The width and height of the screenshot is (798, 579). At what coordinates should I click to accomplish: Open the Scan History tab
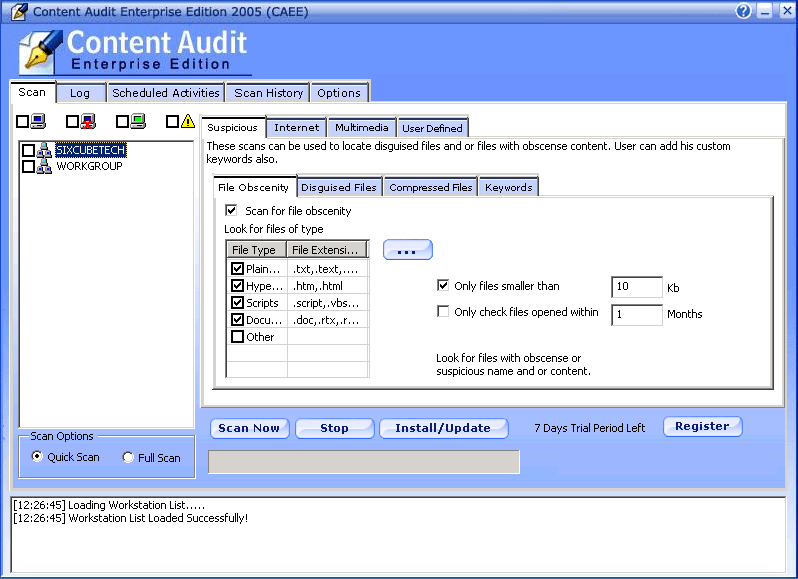pyautogui.click(x=268, y=93)
